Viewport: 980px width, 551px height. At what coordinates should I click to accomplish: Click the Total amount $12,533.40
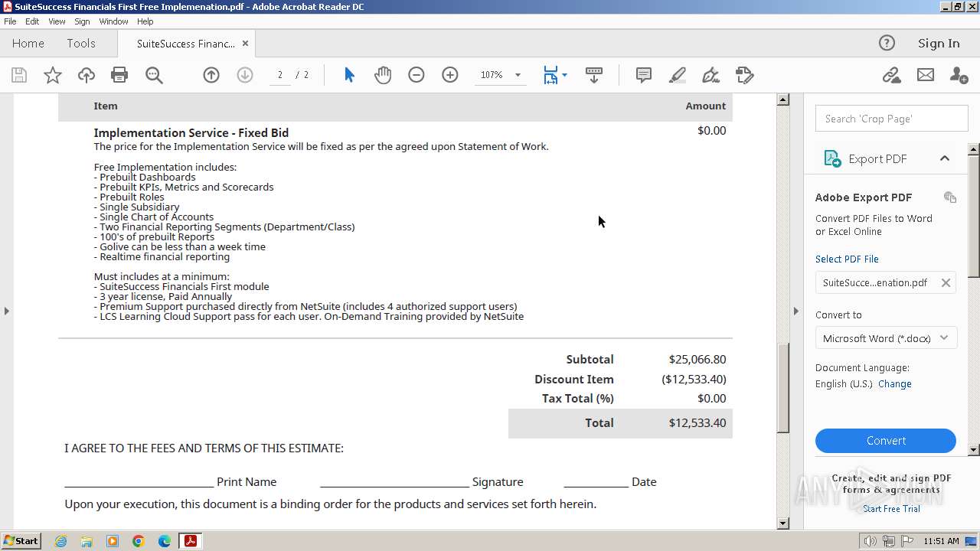click(697, 423)
